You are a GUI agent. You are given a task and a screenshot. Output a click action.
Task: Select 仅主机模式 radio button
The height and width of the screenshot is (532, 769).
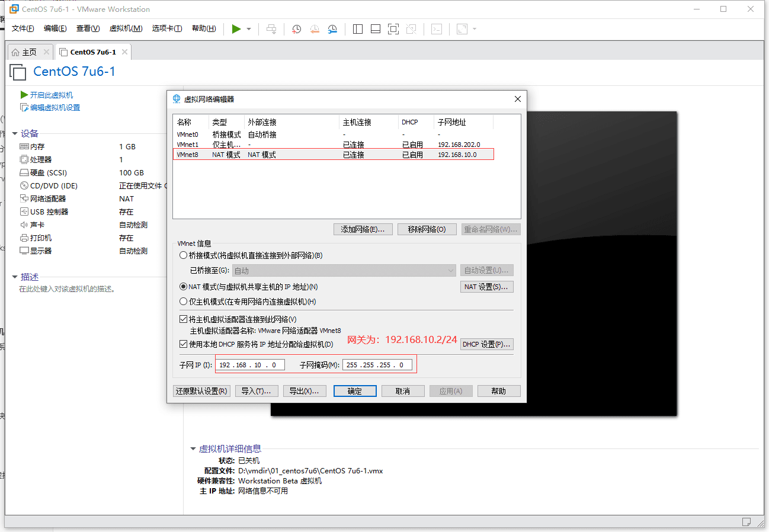click(x=183, y=302)
